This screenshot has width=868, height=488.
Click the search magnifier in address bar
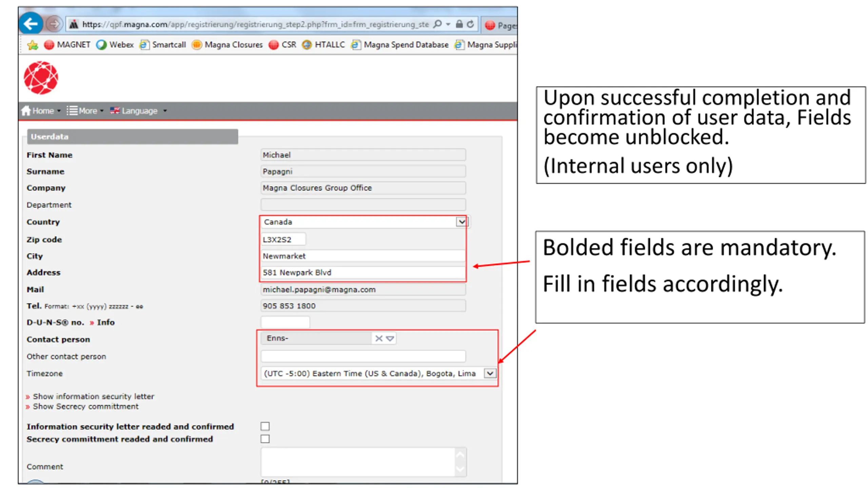coord(438,24)
